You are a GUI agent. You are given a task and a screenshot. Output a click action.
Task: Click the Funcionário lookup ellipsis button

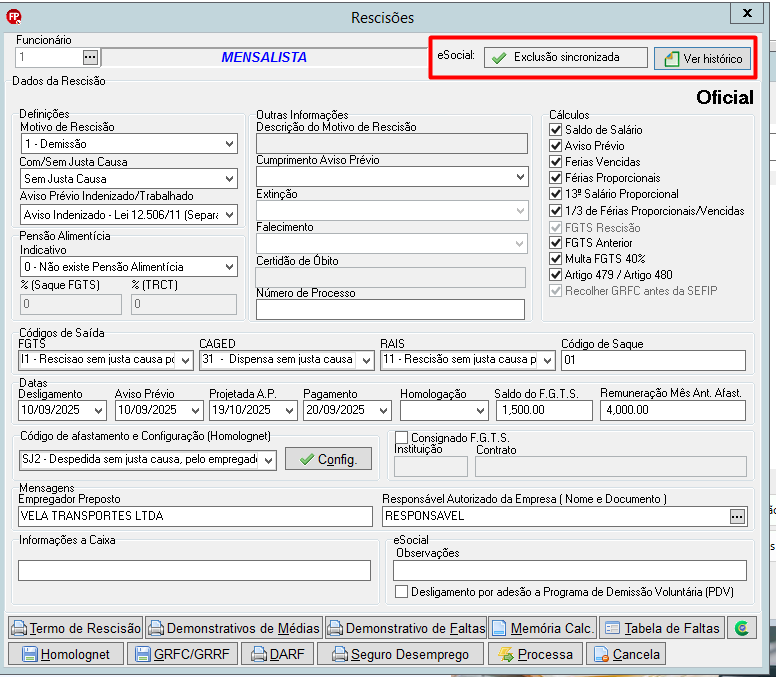tap(90, 57)
